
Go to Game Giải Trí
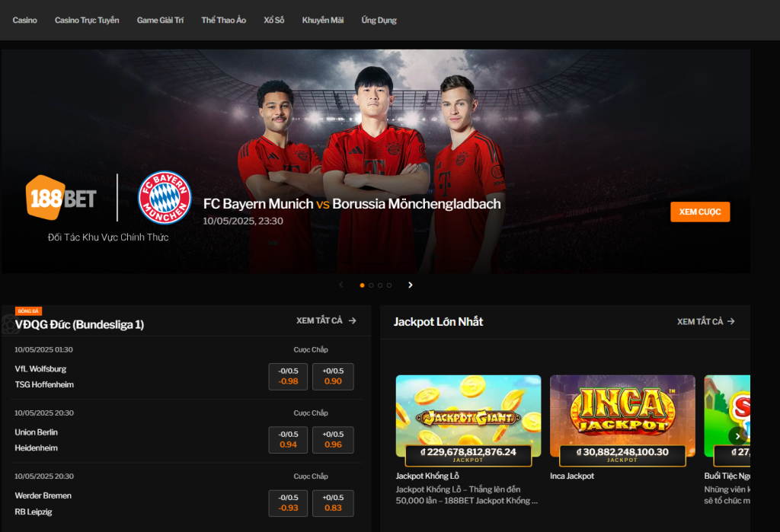160,21
